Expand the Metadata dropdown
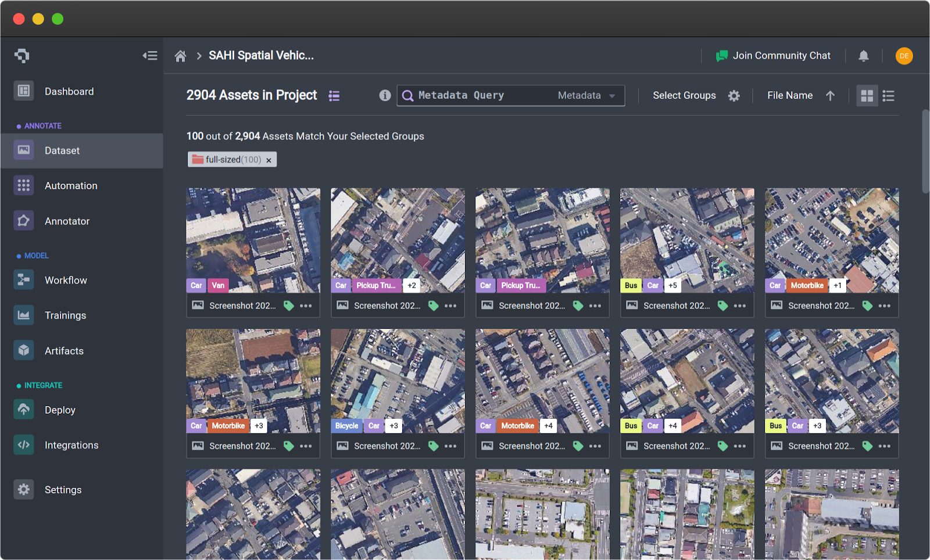The width and height of the screenshot is (930, 560). pyautogui.click(x=586, y=96)
